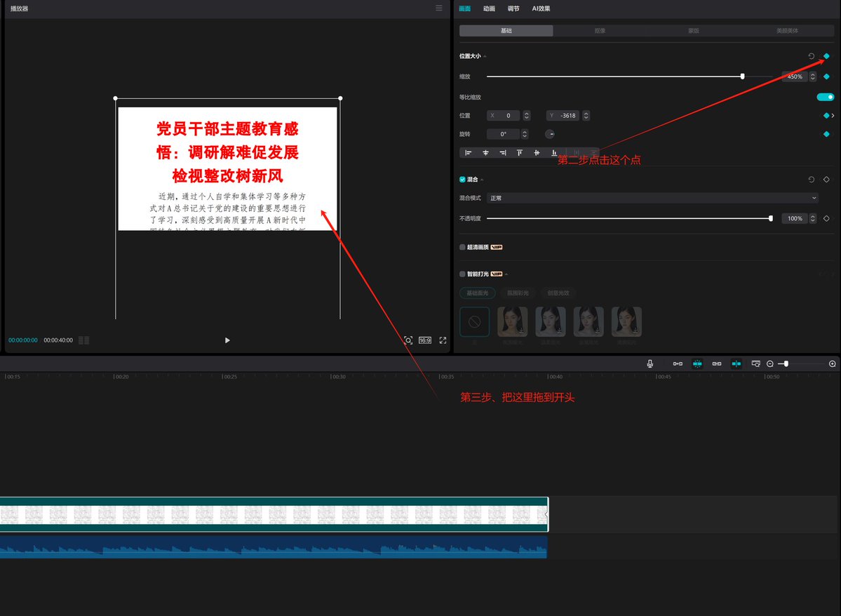Uncheck the 混合 checkbox
This screenshot has width=841, height=616.
coord(462,179)
